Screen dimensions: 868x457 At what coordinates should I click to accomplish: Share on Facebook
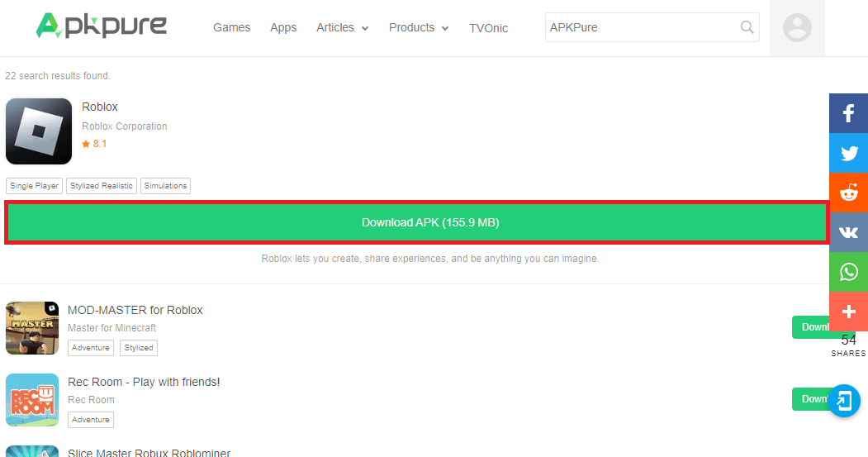[x=849, y=113]
